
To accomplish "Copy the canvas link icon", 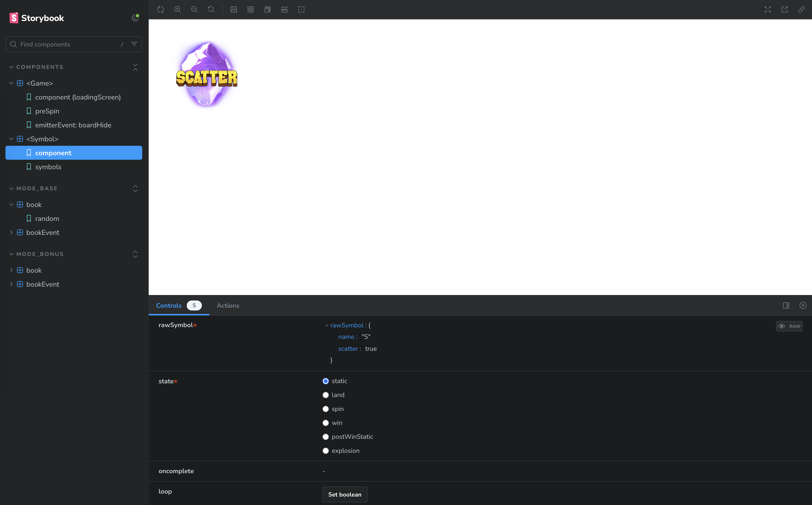I will [801, 9].
